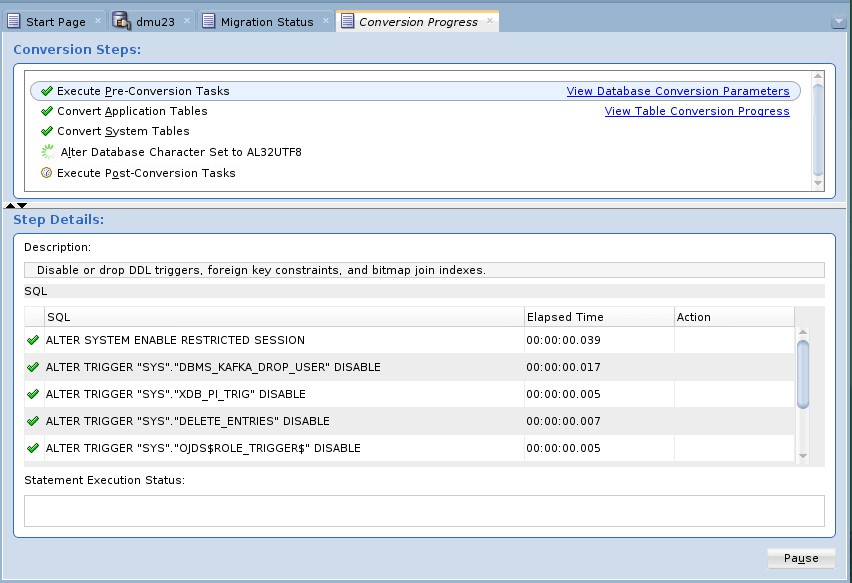
Task: Open the dmu23 tab
Action: tap(155, 22)
